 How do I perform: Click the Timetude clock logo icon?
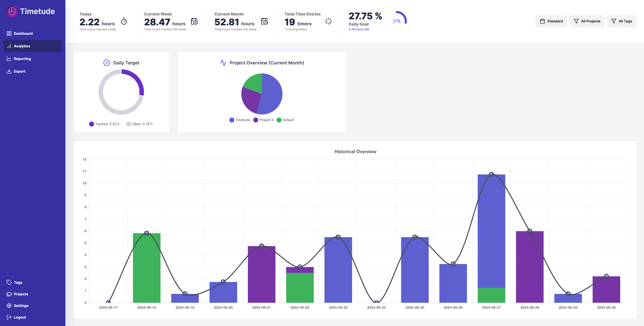point(11,11)
